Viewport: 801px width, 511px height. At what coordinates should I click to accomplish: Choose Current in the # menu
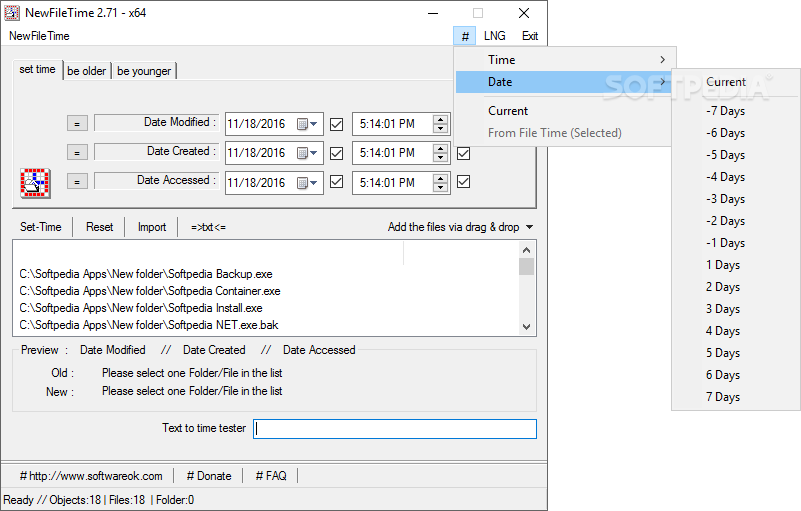tap(563, 111)
